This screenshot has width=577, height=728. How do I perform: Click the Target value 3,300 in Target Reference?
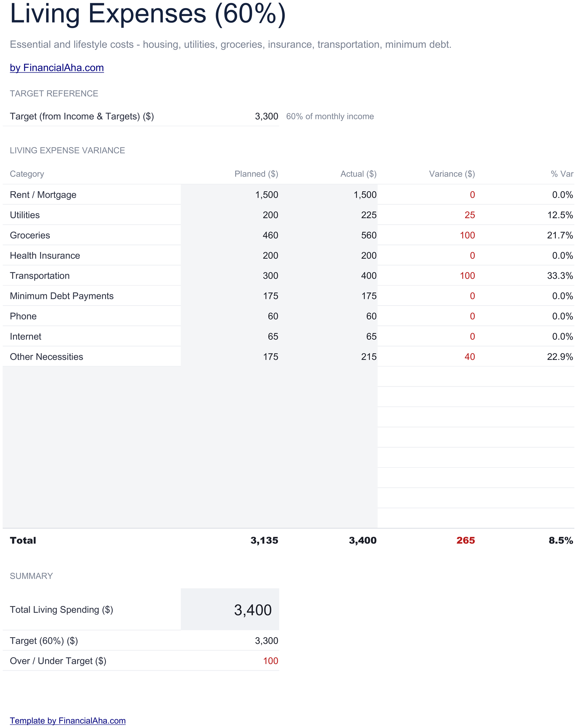[267, 116]
